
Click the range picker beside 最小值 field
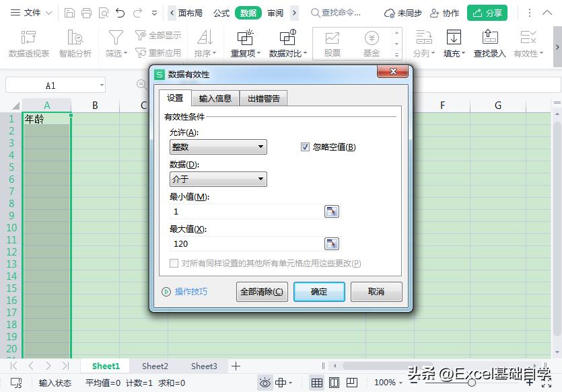331,211
